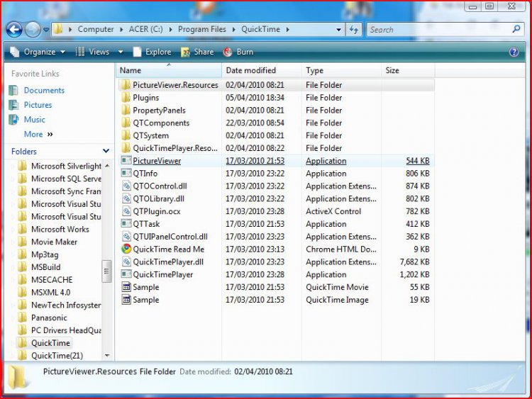Go back with the Back arrow button
The image size is (532, 399).
15,30
